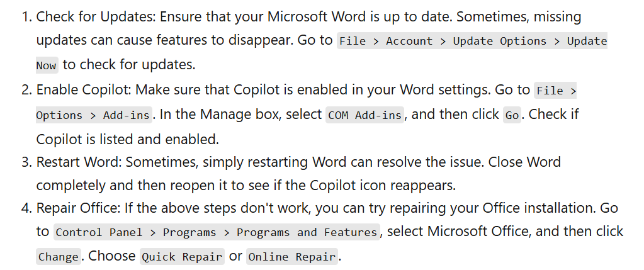Click the 'Online Repair' code label

click(291, 256)
